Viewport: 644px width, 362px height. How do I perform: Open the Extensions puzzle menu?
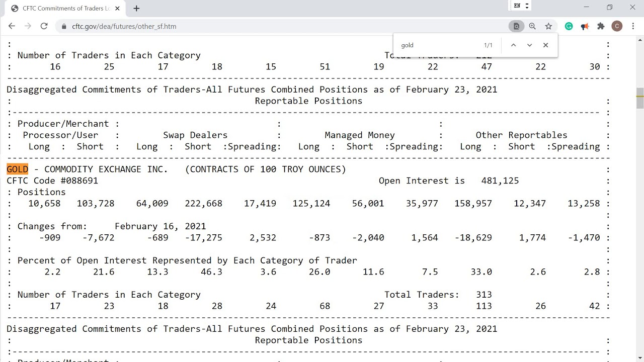[601, 26]
